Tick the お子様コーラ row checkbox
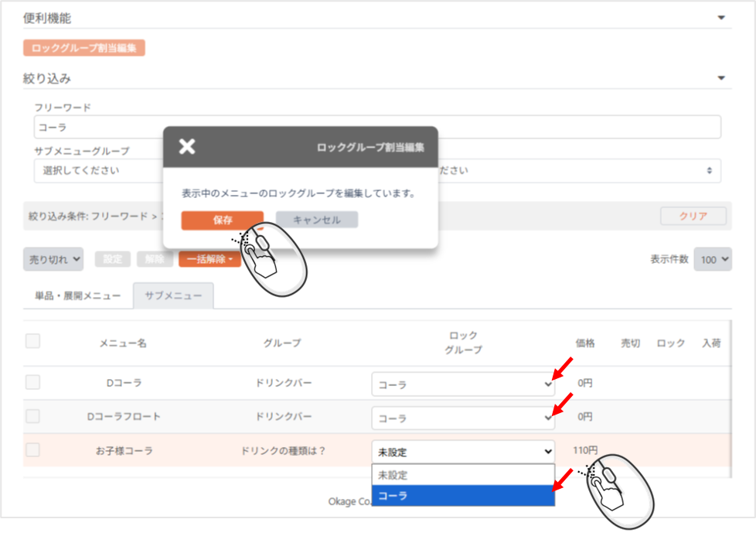Viewport: 756px width, 543px height. 33,450
